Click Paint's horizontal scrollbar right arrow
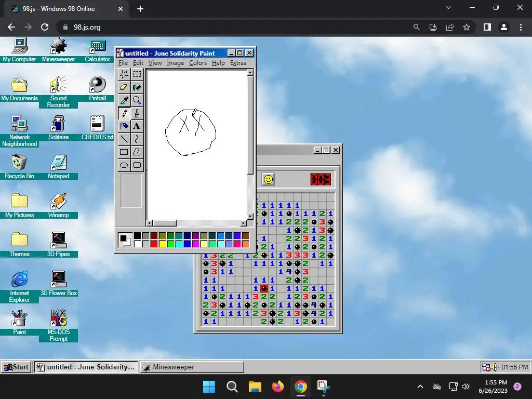 (x=243, y=223)
